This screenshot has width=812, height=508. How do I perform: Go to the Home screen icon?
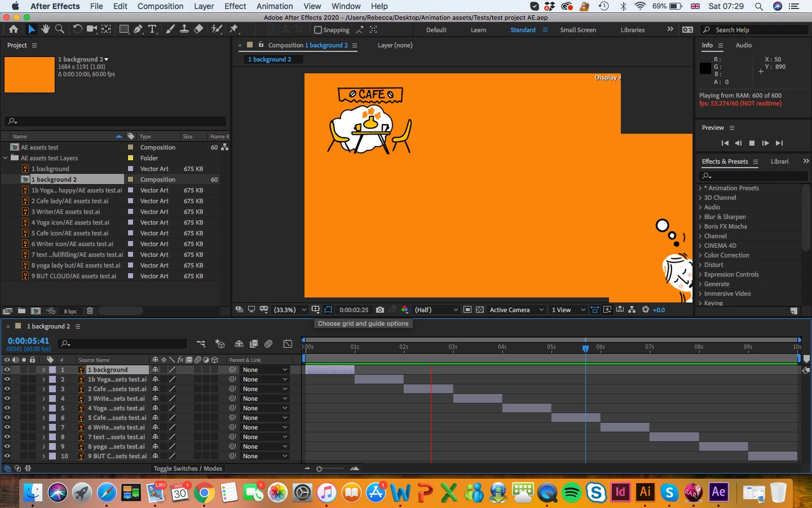[x=14, y=29]
